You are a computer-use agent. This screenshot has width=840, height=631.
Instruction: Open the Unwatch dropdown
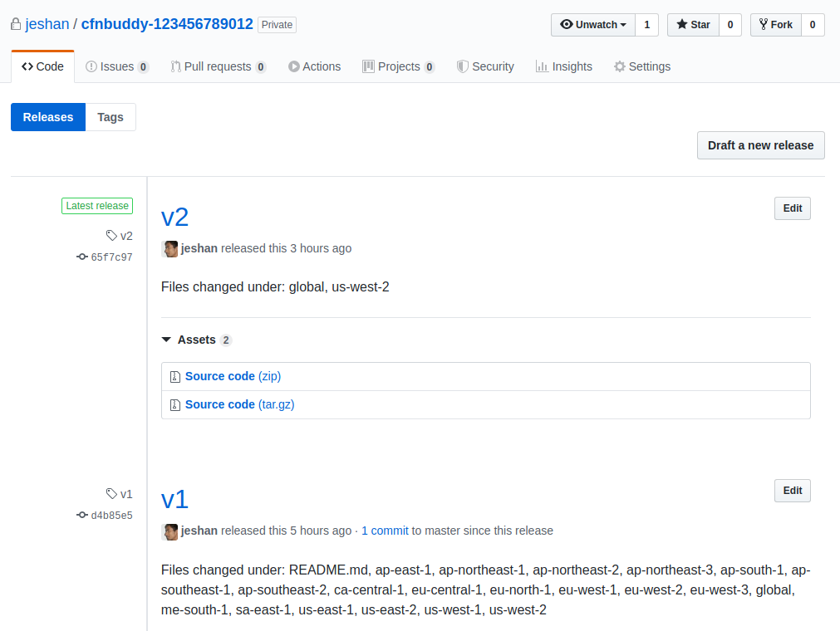click(x=593, y=25)
